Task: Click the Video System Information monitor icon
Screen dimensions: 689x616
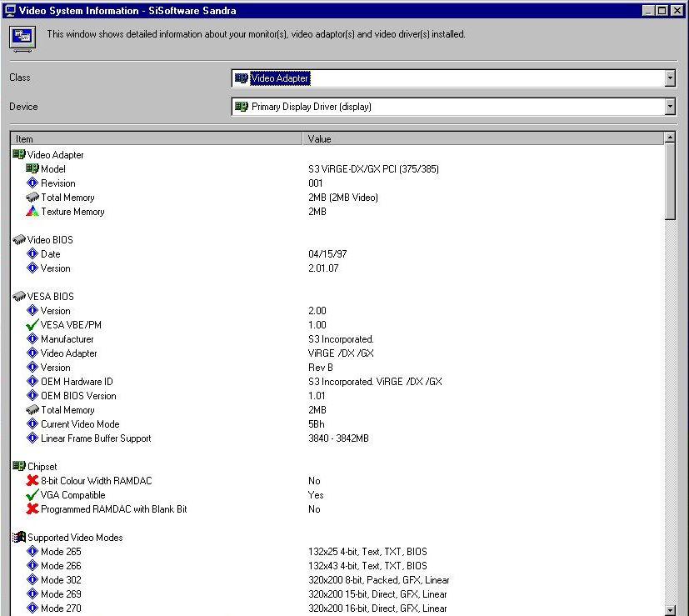Action: [22, 39]
